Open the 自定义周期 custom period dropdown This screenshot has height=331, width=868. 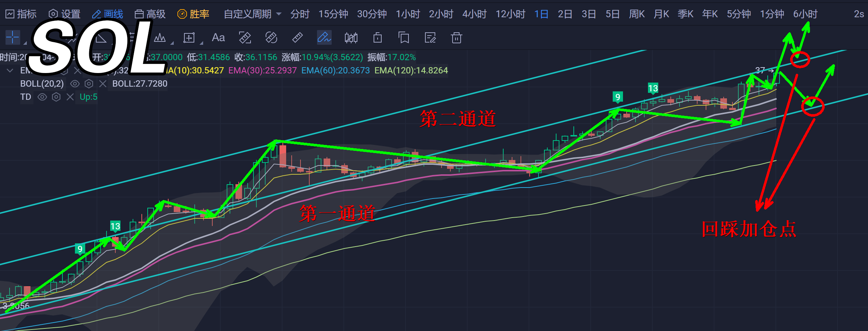[x=253, y=14]
